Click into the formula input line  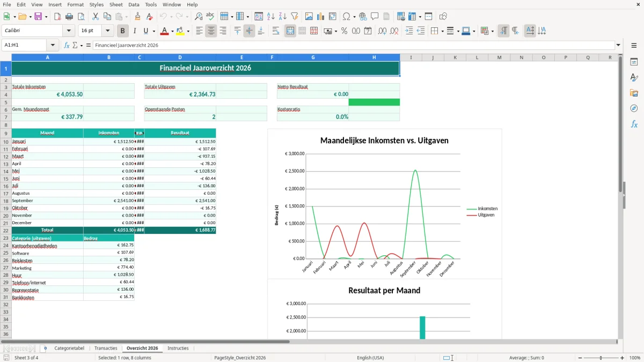pyautogui.click(x=353, y=45)
